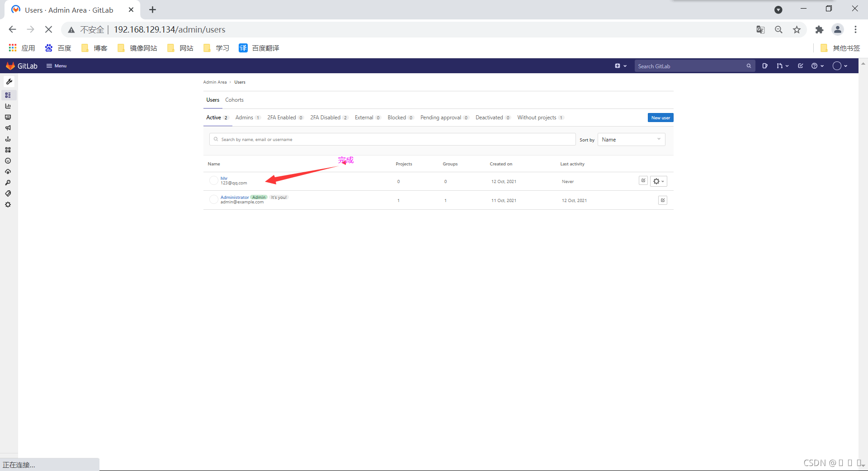Select the Overview sidebar icon
Screen dimensions: 868x471
8,95
